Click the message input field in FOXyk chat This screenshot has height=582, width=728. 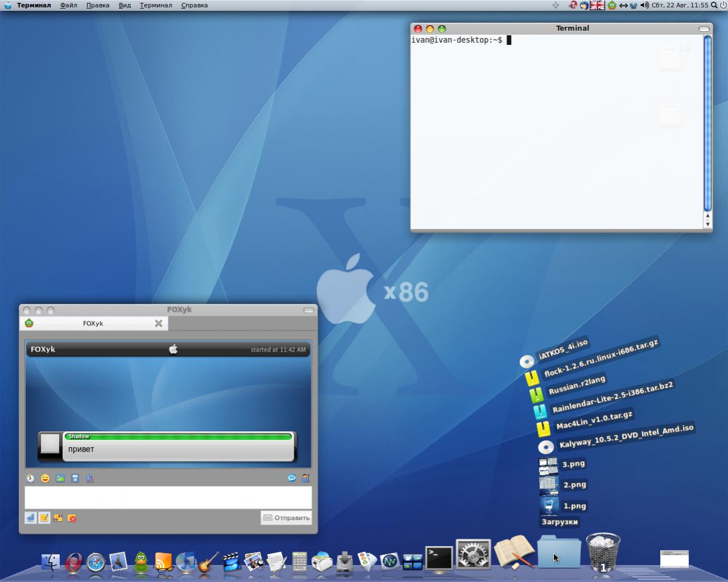pos(168,497)
